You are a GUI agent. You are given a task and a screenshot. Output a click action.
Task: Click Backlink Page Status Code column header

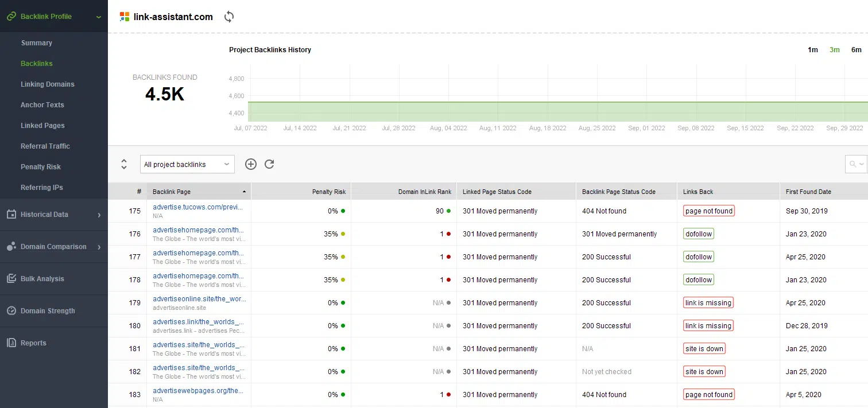point(626,192)
